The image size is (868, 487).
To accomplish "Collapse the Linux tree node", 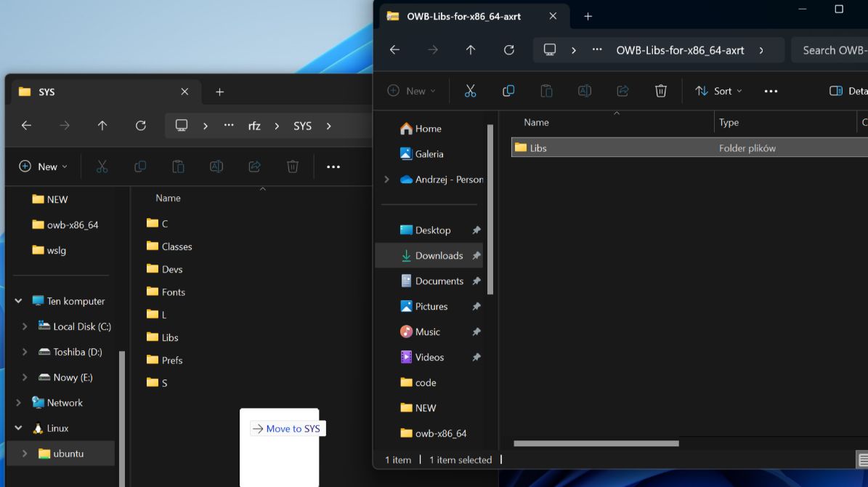I will coord(18,428).
